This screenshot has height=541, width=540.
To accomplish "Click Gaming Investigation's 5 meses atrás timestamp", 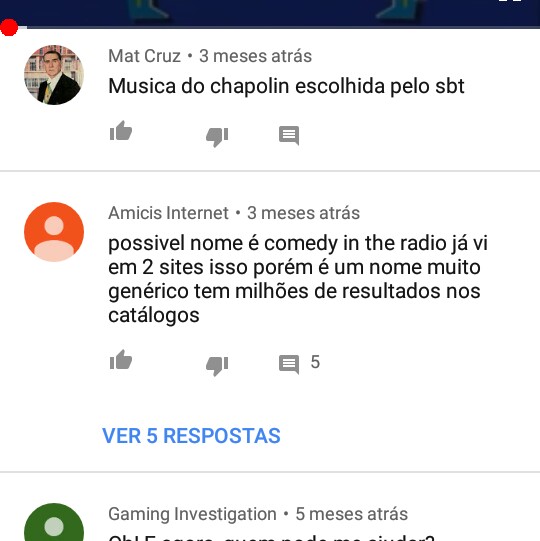I will [352, 514].
